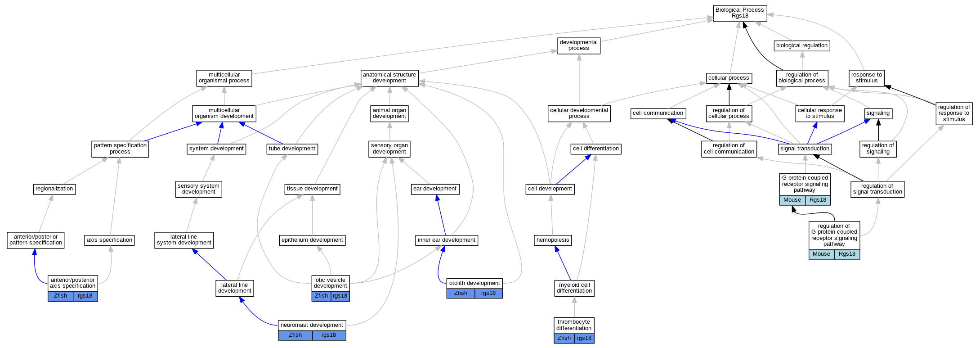Select the 'developmental process' node
Viewport: 980px width, 348px height.
[579, 45]
